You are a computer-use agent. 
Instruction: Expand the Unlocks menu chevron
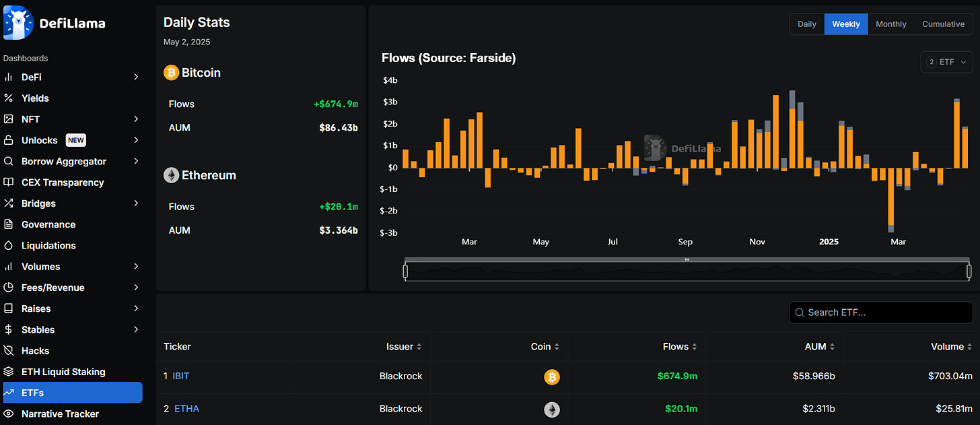coord(136,140)
